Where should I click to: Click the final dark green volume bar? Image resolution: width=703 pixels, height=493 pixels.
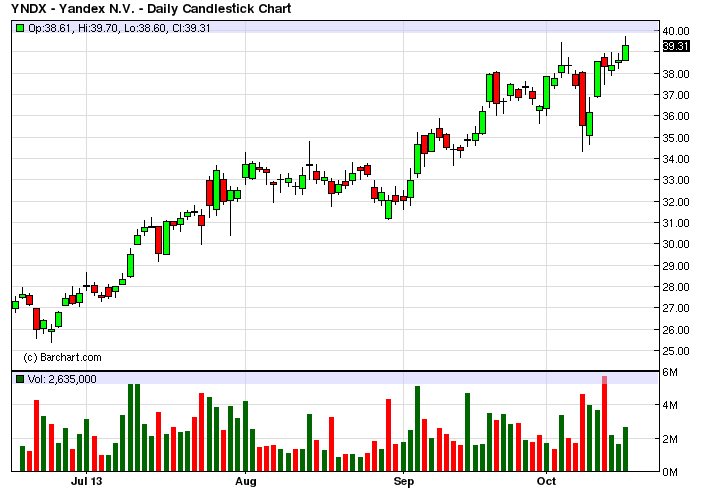click(x=625, y=449)
